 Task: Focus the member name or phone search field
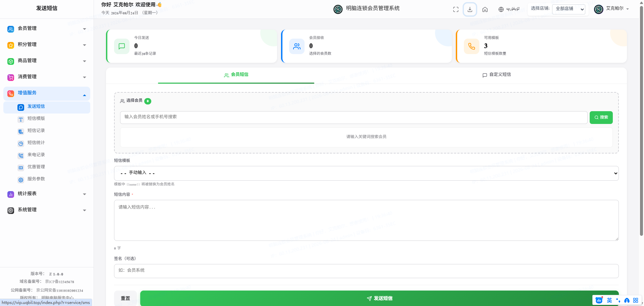click(x=354, y=118)
